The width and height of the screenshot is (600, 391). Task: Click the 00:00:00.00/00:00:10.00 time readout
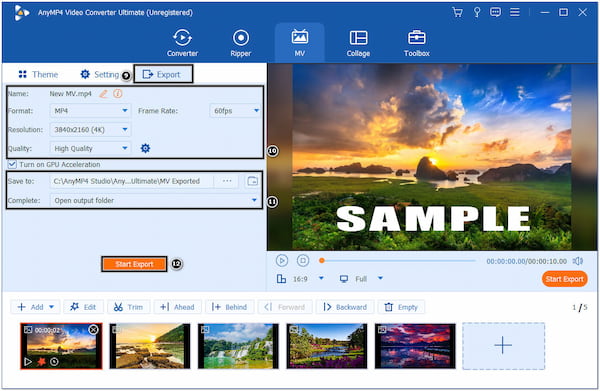527,261
